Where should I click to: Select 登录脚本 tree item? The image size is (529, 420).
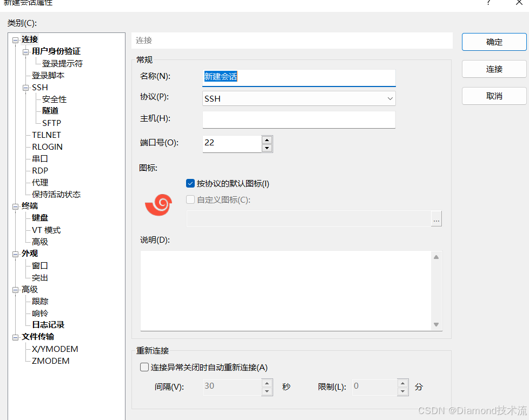tap(48, 75)
